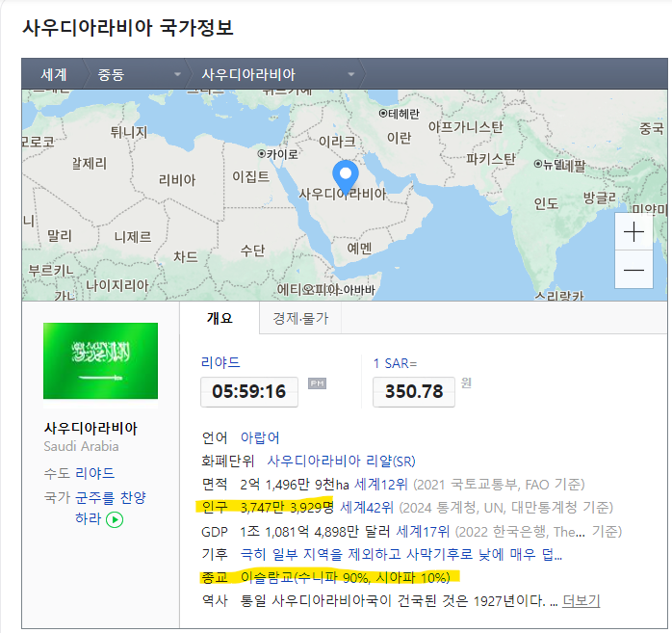Play the national anthem audio icon

[115, 519]
